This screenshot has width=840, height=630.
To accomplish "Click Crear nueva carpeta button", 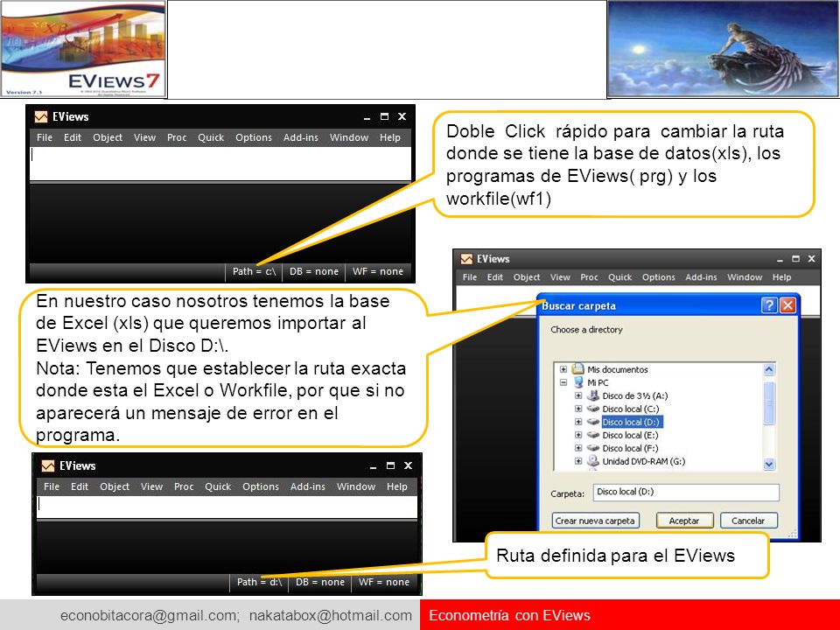I will point(595,521).
